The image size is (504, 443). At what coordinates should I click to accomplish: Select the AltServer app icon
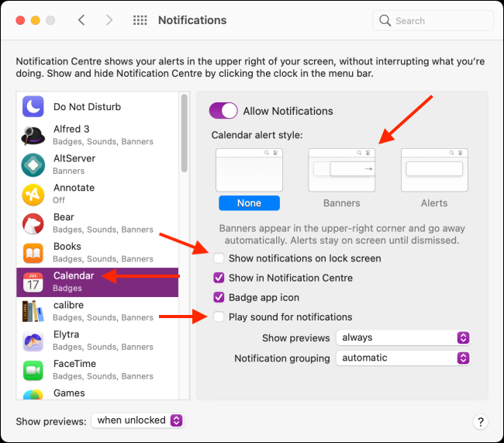(x=33, y=165)
